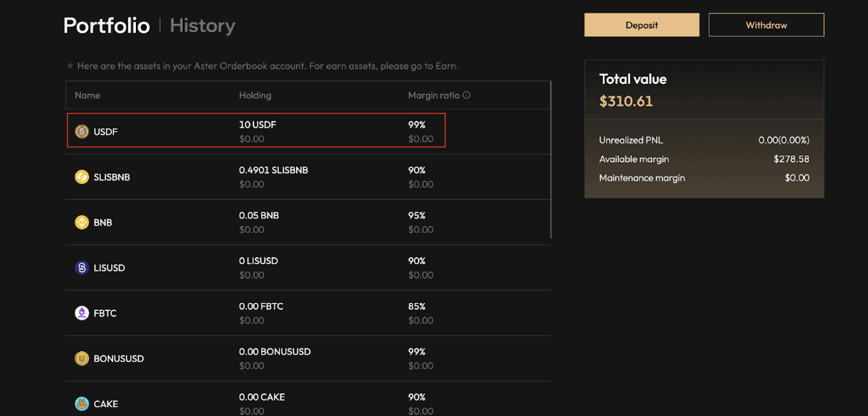This screenshot has height=416, width=868.
Task: Switch to the History tab
Action: pyautogui.click(x=202, y=26)
